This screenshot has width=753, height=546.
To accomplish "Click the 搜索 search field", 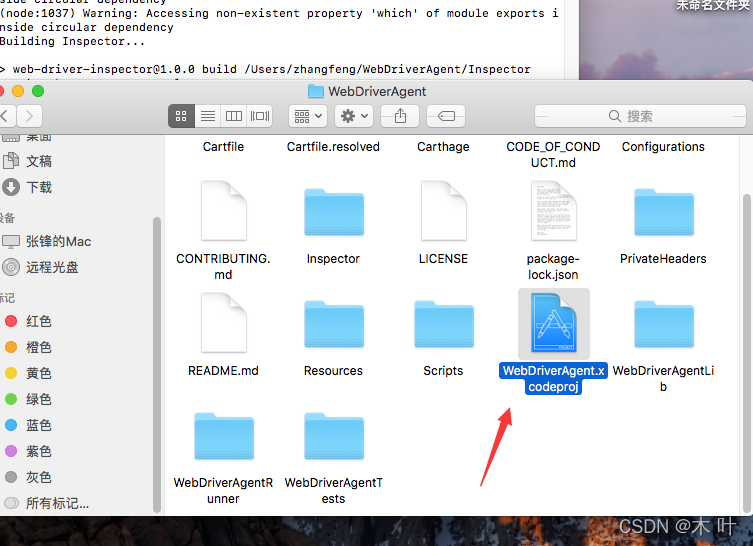I will 640,116.
